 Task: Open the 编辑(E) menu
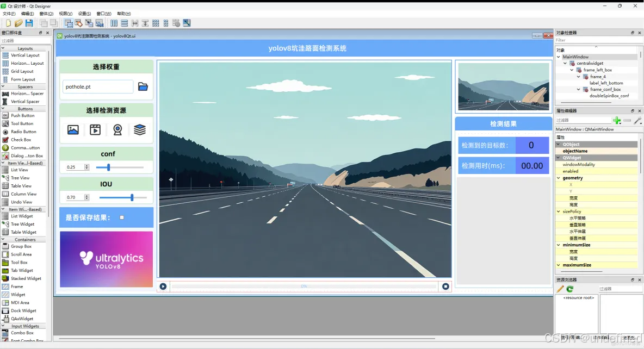(28, 14)
